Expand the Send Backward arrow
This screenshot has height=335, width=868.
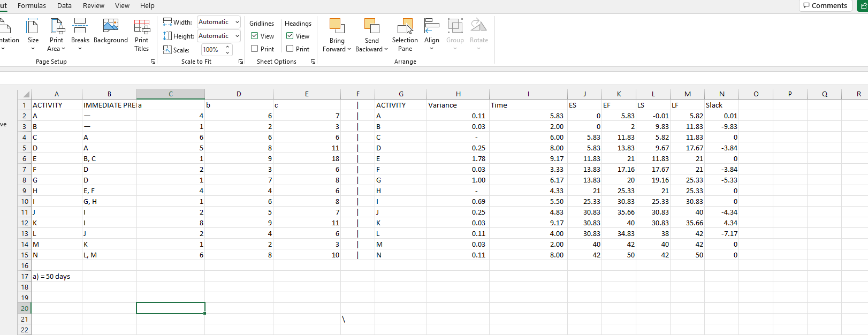386,49
